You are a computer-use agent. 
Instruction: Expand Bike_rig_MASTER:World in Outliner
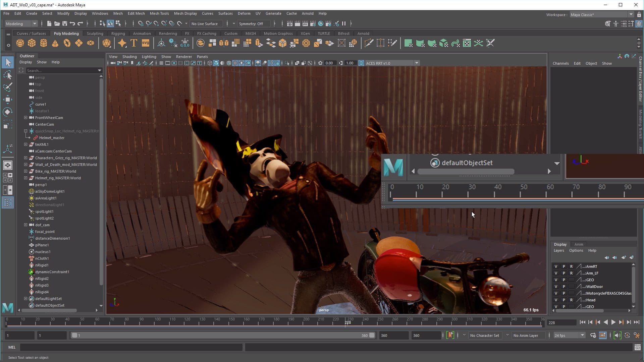(x=25, y=171)
